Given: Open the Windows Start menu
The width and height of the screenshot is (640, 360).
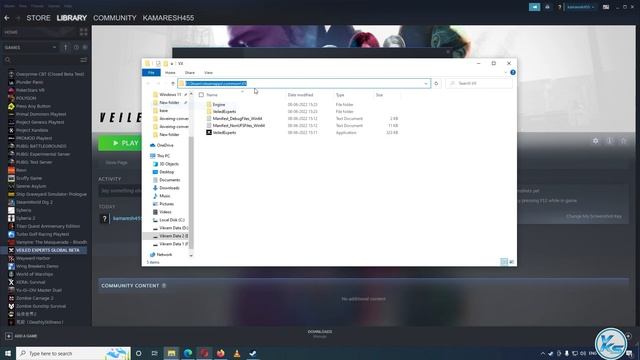Looking at the screenshot, I should coord(7,353).
